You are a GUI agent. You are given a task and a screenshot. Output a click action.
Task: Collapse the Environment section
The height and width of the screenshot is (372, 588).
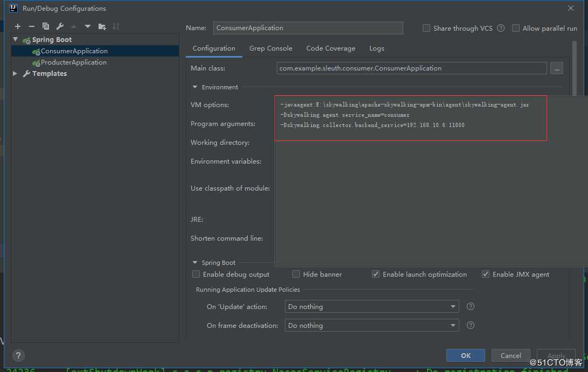[x=194, y=87]
